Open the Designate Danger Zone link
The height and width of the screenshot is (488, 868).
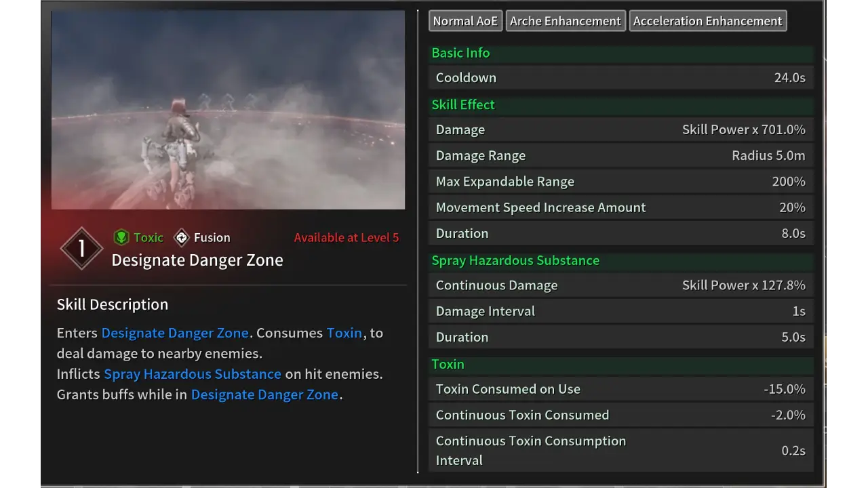175,333
